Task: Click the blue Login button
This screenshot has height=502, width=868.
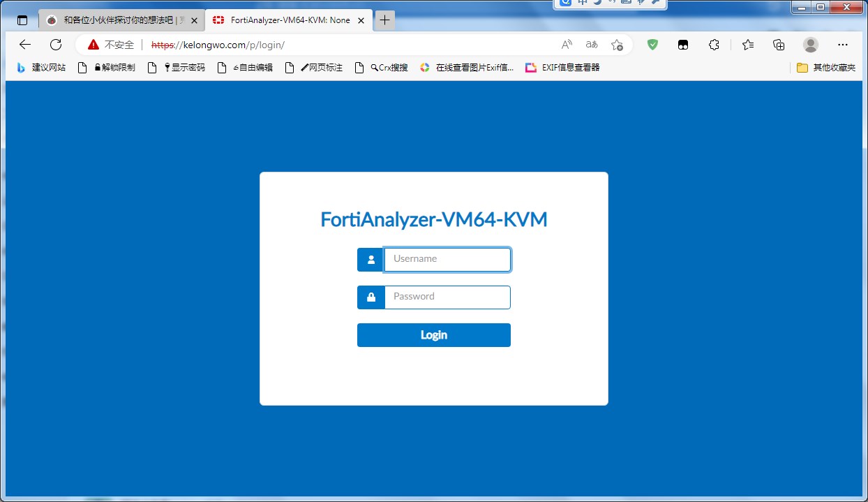Action: point(434,335)
